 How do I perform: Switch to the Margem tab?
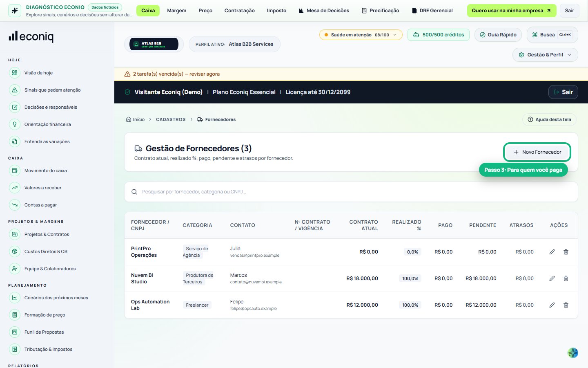[x=176, y=11]
